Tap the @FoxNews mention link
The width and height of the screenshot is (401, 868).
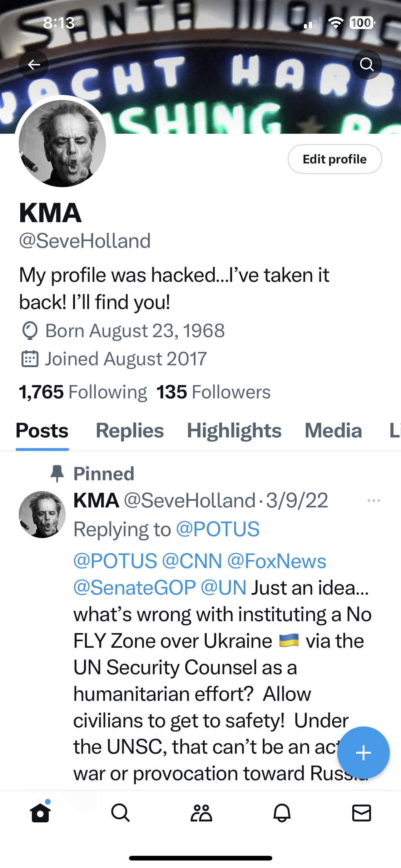click(x=276, y=561)
